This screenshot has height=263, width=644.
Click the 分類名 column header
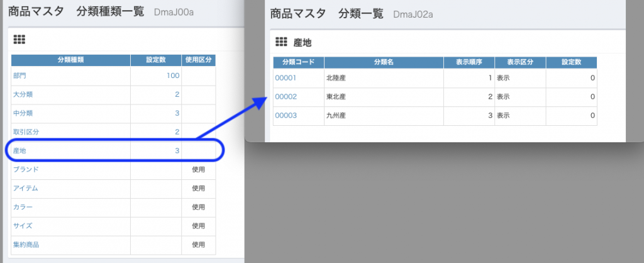383,62
